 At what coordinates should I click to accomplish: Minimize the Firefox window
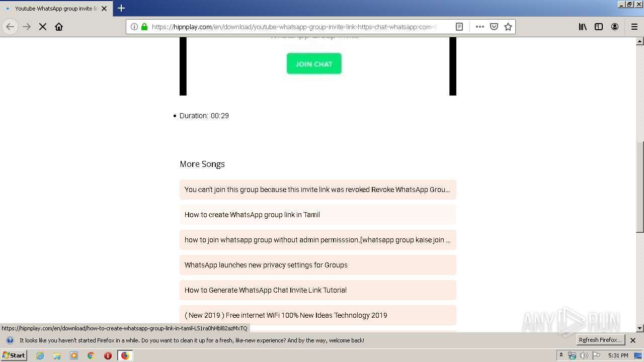621,4
